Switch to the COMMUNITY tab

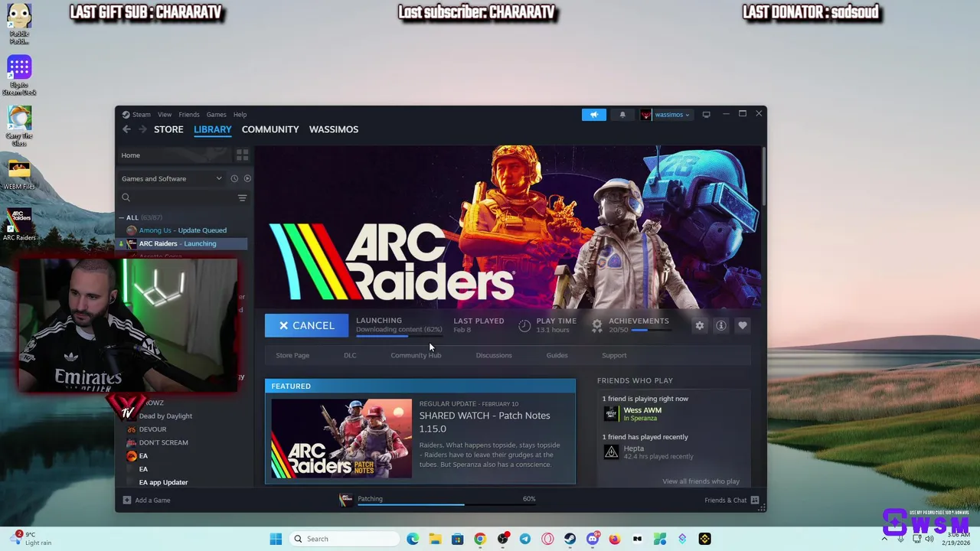point(270,129)
